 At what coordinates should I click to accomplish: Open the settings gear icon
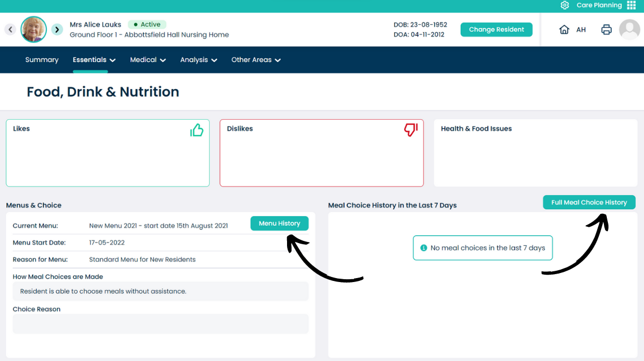(x=564, y=5)
